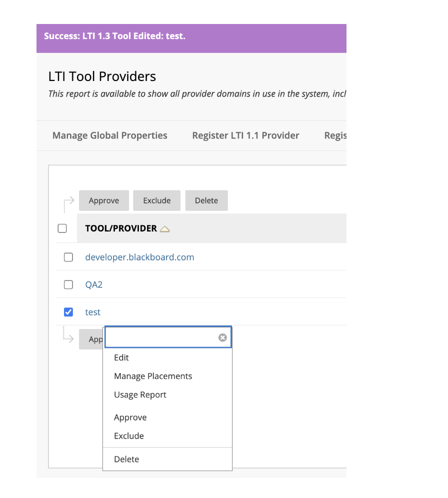Open the test provider link
This screenshot has width=448, height=498.
(92, 312)
